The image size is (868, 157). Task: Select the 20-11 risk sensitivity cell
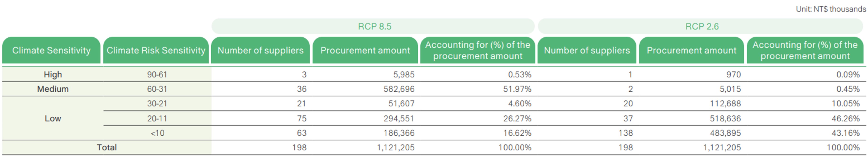click(157, 118)
